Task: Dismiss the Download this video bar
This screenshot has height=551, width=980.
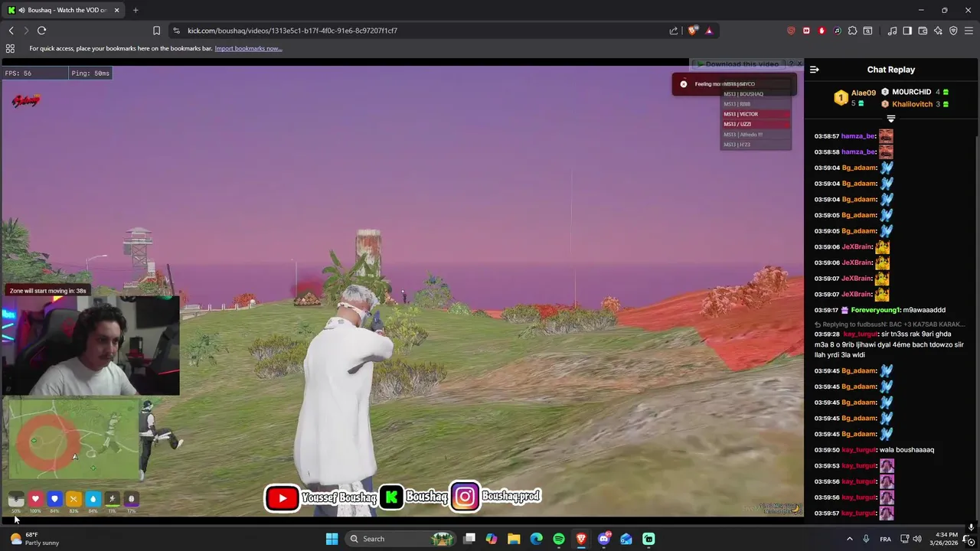Action: pyautogui.click(x=799, y=64)
